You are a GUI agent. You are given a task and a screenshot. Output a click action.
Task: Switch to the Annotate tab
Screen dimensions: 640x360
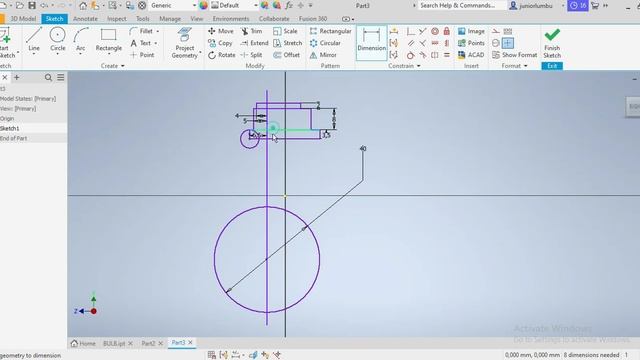pyautogui.click(x=85, y=19)
